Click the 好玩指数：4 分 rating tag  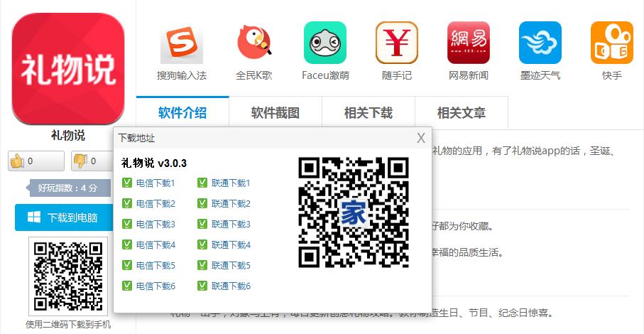pos(68,188)
